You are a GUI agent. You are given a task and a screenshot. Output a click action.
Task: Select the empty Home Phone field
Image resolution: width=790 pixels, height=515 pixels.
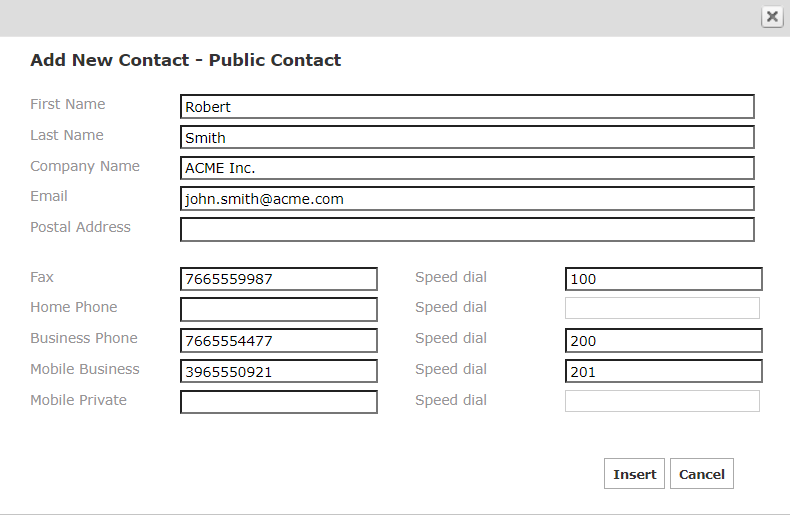(x=279, y=310)
